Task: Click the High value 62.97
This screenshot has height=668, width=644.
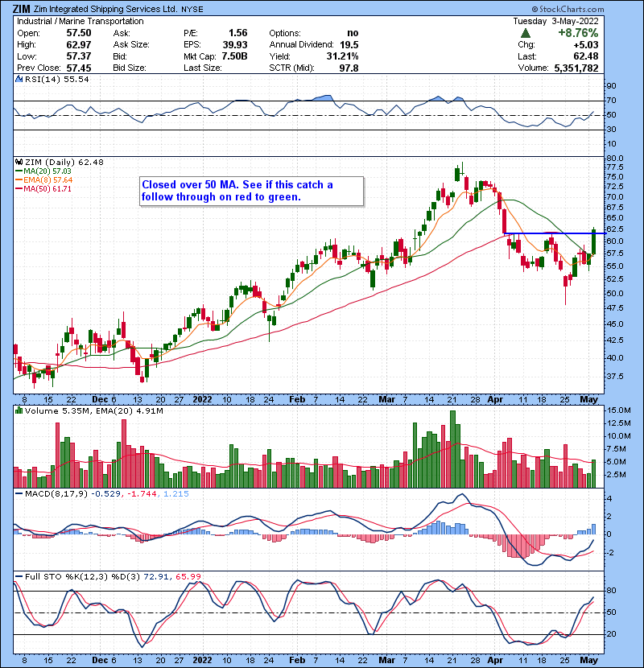Action: [x=78, y=45]
